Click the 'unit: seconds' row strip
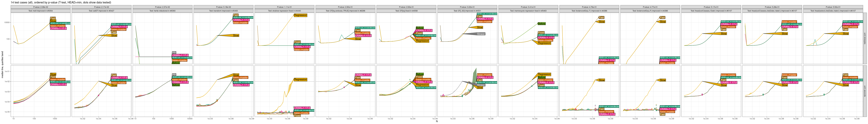This screenshot has width=868, height=124. coord(865,91)
